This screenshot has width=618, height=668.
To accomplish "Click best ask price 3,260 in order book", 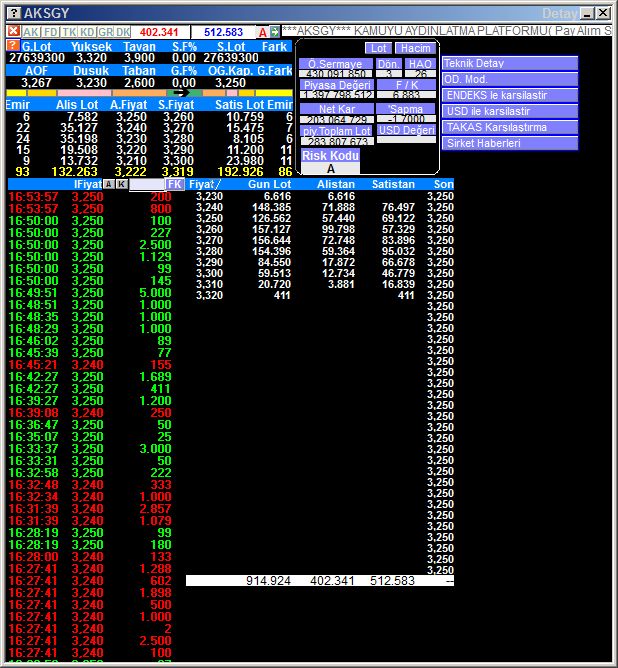I will (x=178, y=117).
